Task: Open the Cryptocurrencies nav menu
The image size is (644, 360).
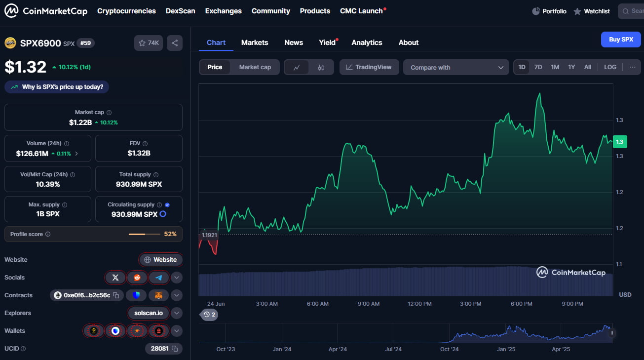Action: [126, 11]
